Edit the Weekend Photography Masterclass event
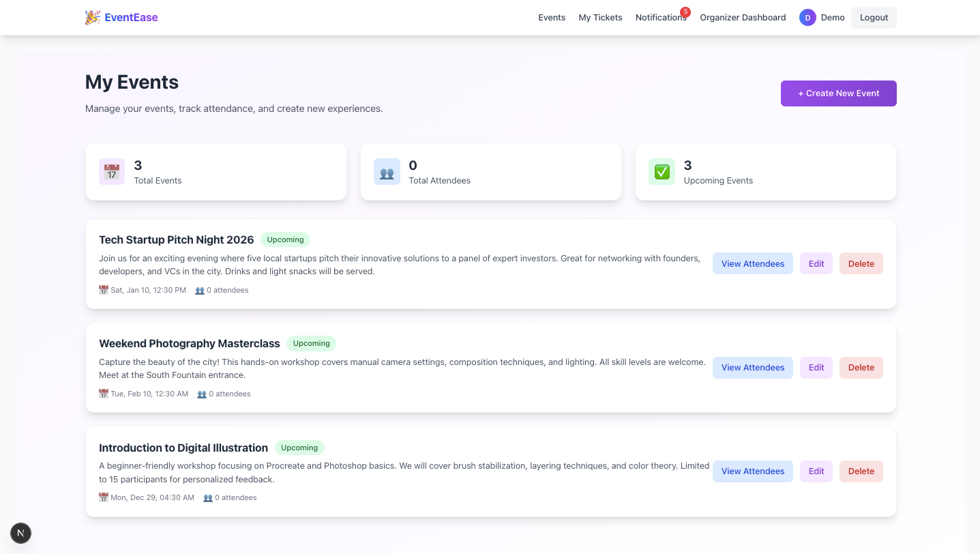This screenshot has width=980, height=554. tap(816, 368)
